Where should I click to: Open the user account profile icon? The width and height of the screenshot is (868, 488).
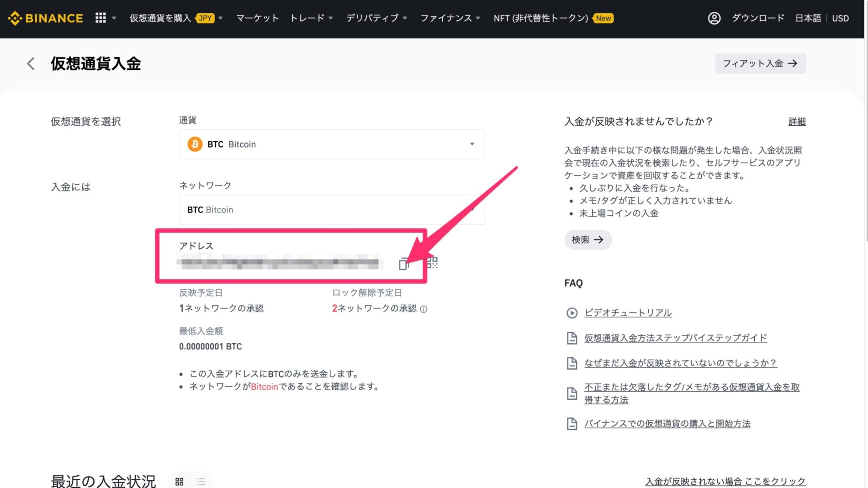[x=714, y=18]
